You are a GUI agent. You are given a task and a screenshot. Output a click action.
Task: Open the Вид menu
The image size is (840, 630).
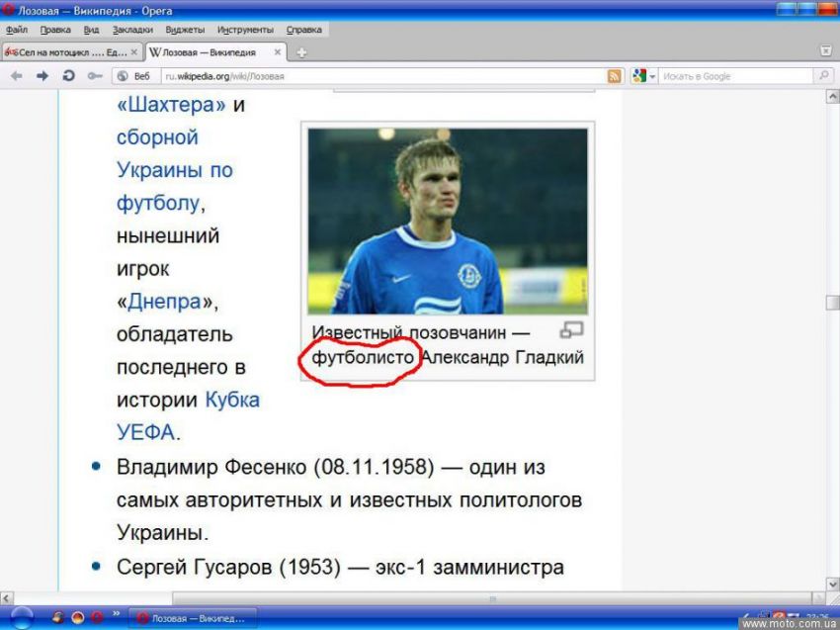pos(91,30)
